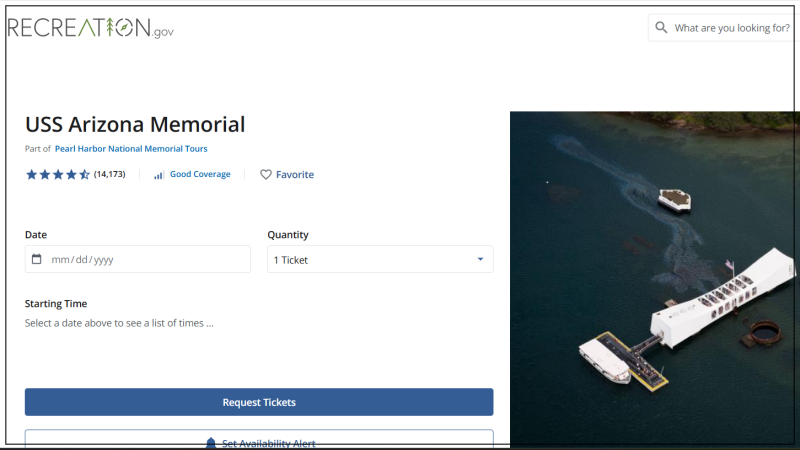Click the Good Coverage link
The image size is (800, 450).
coord(200,174)
